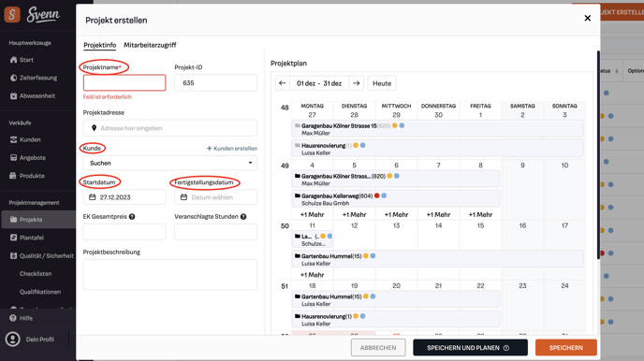
Task: Click Speichern und Planen button
Action: pyautogui.click(x=470, y=348)
